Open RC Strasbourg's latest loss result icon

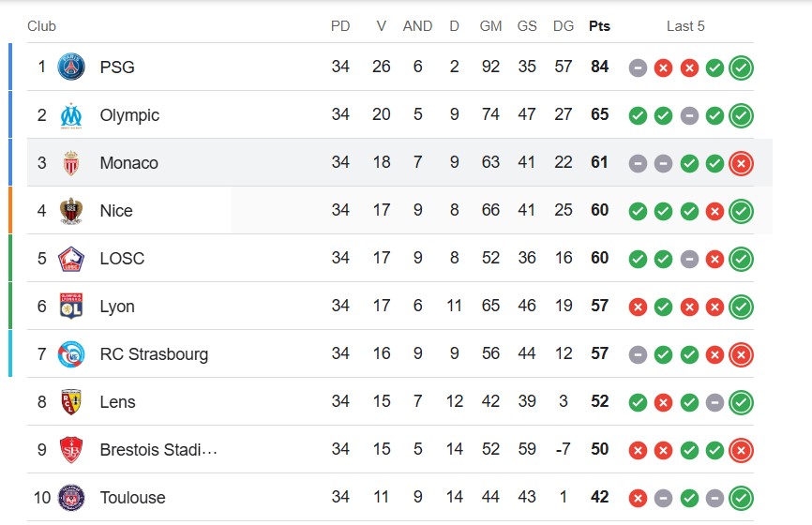coord(741,354)
